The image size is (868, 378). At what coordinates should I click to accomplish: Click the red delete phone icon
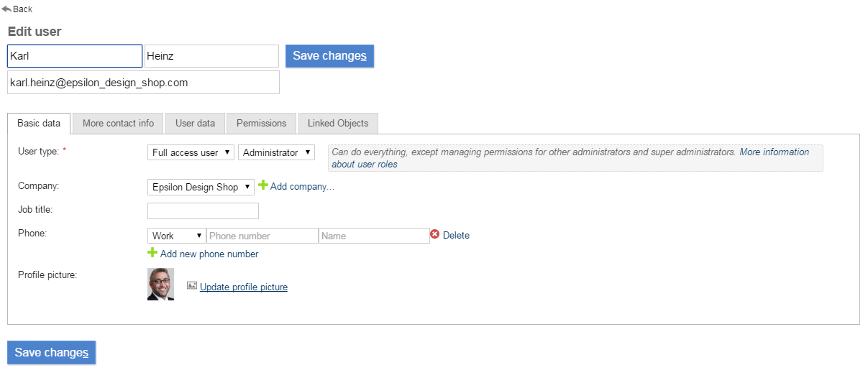(434, 235)
